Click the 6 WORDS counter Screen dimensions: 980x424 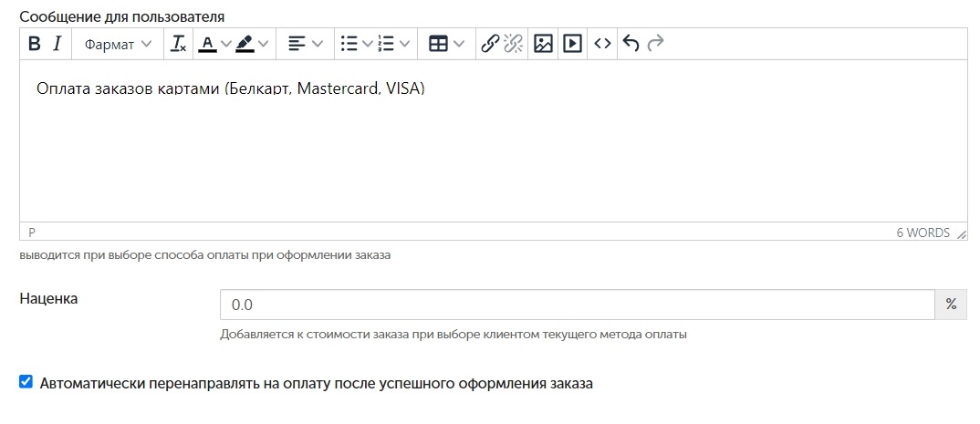tap(923, 233)
